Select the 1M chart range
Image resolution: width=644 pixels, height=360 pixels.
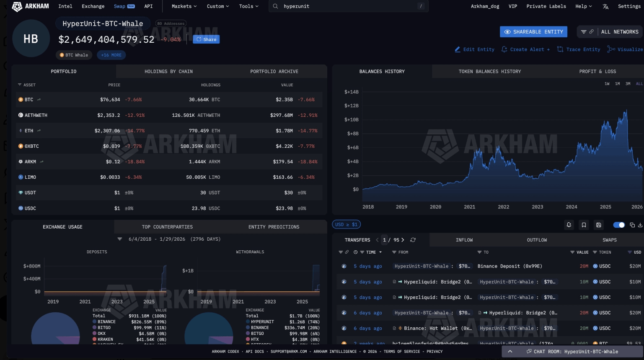[x=617, y=84]
